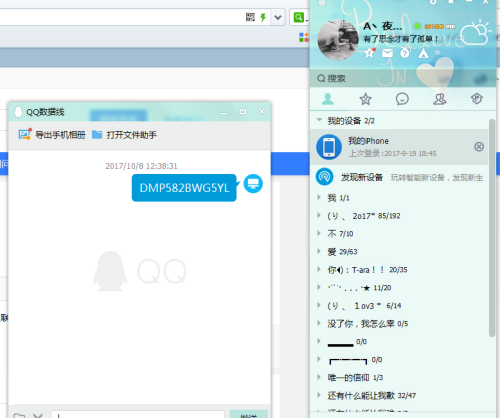
Task: Click the QR code icon in browser address bar
Action: point(250,17)
